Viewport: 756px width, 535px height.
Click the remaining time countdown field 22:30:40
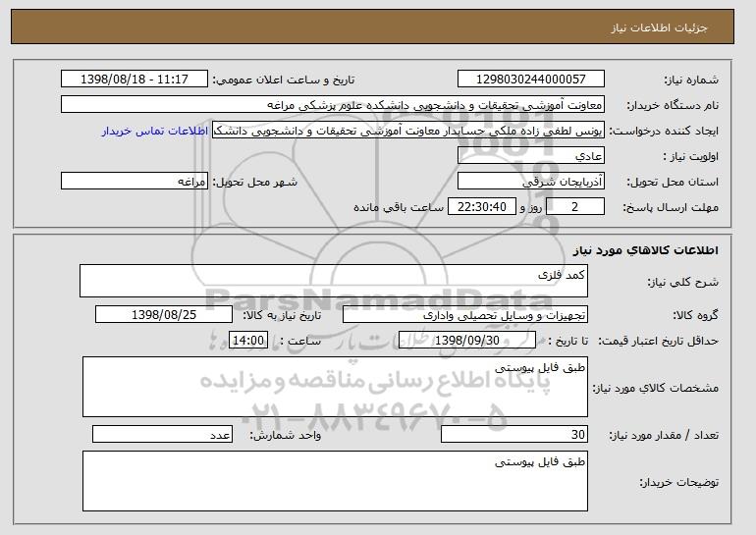click(482, 207)
